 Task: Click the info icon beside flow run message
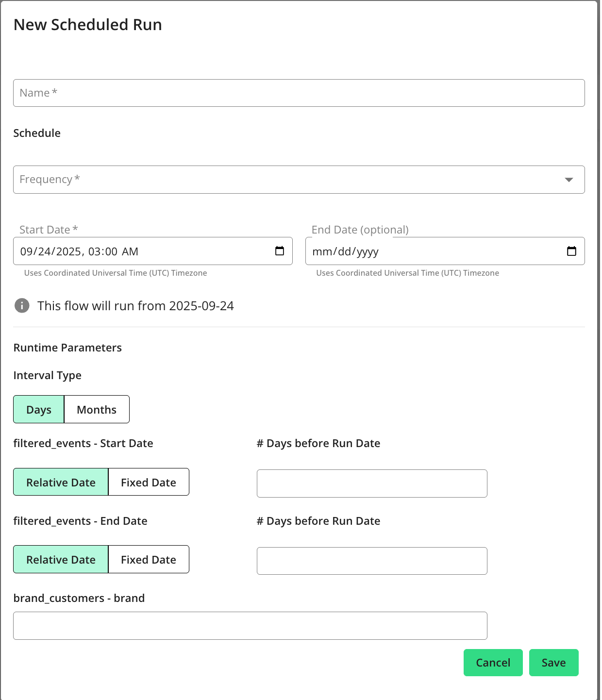[x=22, y=306]
